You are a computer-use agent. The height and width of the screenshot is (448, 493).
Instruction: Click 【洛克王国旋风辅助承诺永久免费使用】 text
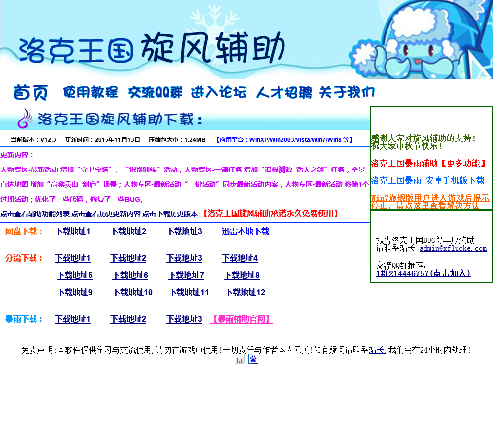click(x=270, y=214)
